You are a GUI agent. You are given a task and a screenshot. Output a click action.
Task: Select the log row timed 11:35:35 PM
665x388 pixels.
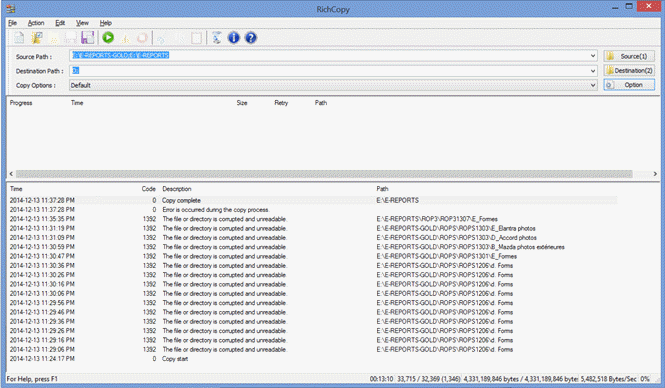coord(313,219)
